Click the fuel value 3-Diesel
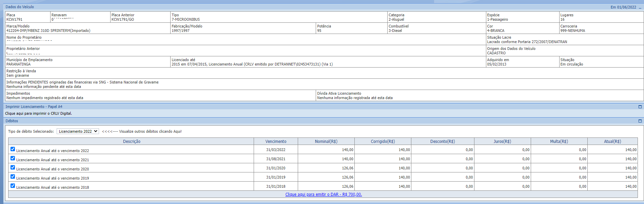 (x=395, y=31)
